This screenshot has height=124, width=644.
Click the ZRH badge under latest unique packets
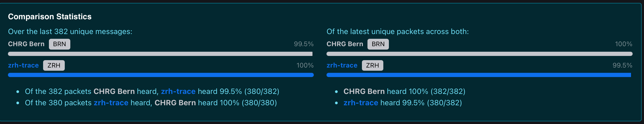point(372,65)
